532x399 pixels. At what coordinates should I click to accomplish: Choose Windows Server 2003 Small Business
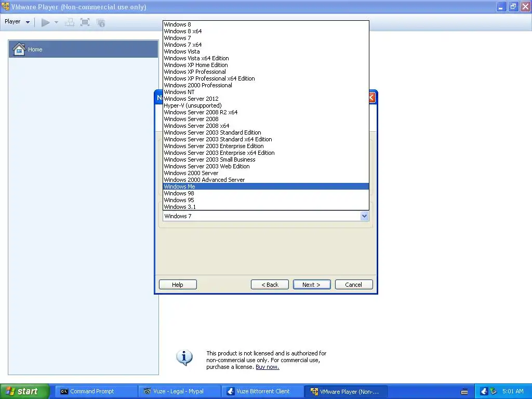pos(266,160)
